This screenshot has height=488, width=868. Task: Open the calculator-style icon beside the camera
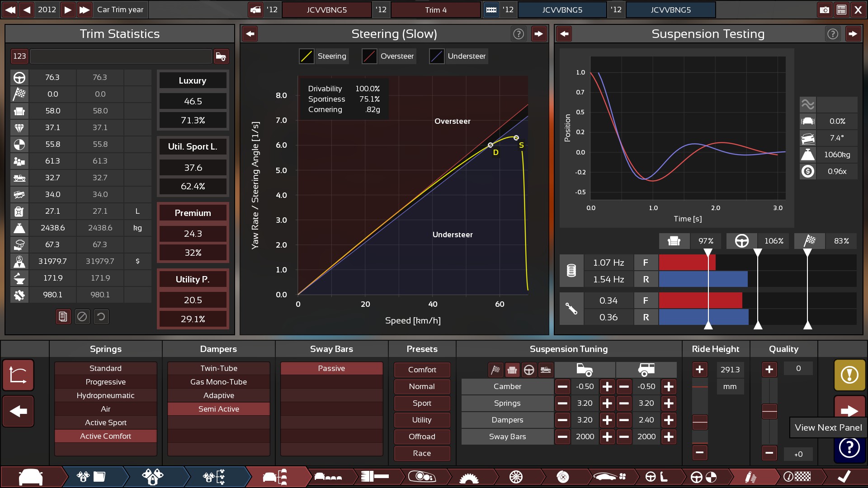click(x=841, y=9)
